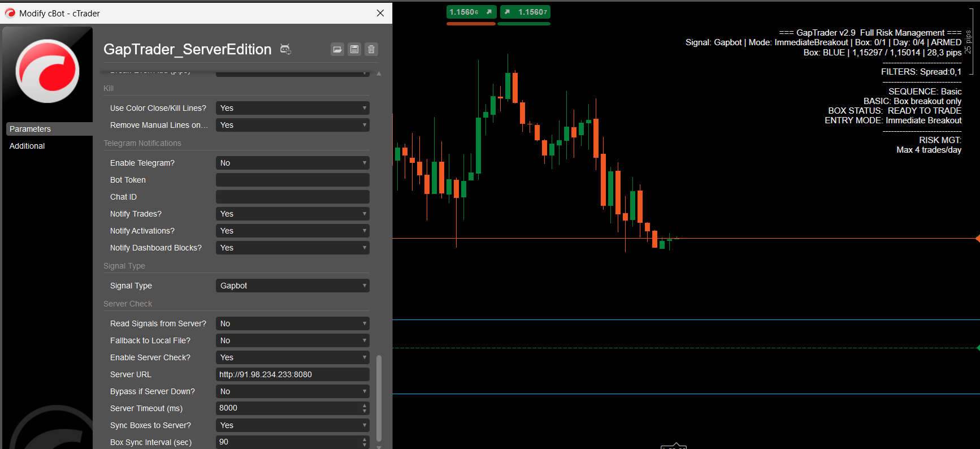Click the buy price 1.15607 button
This screenshot has width=980, height=449.
(x=525, y=12)
